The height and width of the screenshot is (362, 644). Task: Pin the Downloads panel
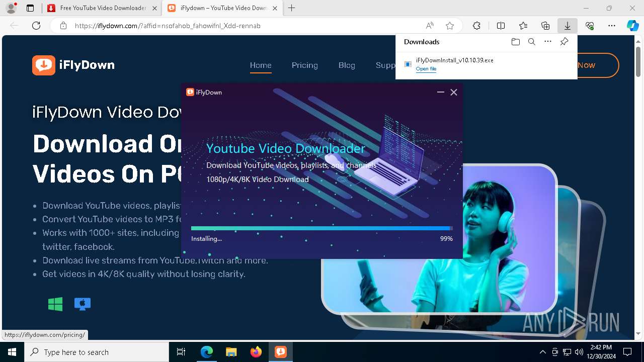coord(564,42)
